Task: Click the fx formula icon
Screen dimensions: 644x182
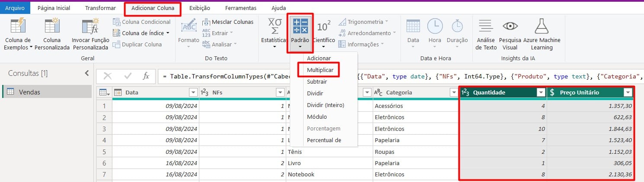Action: pyautogui.click(x=146, y=76)
